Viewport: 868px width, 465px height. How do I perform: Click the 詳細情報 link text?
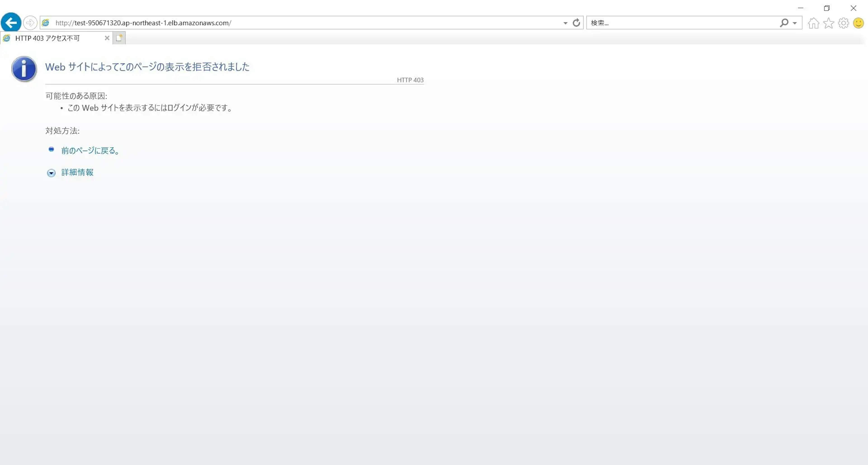pos(77,172)
